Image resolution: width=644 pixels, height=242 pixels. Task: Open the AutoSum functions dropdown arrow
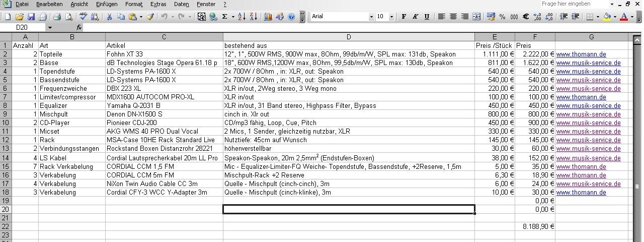232,17
